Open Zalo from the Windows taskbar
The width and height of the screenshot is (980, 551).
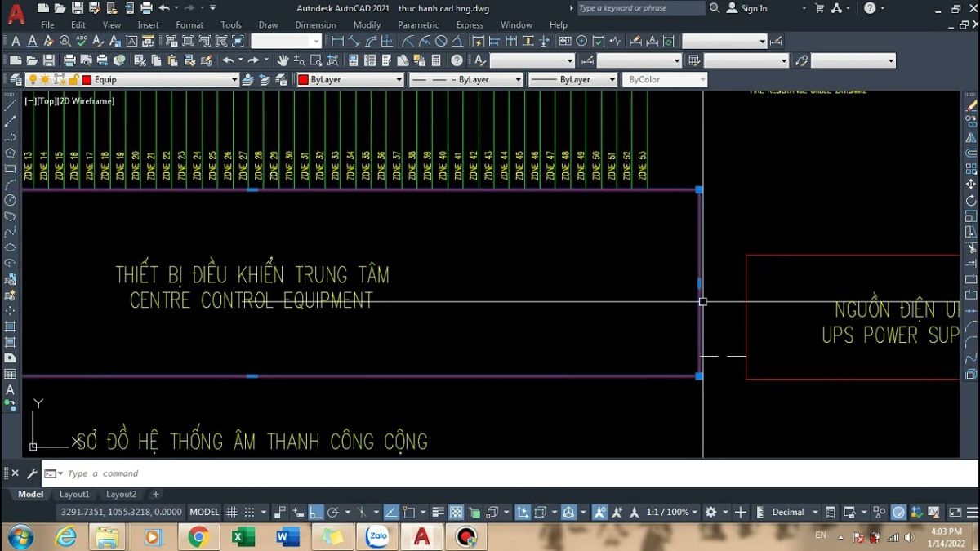coord(377,537)
